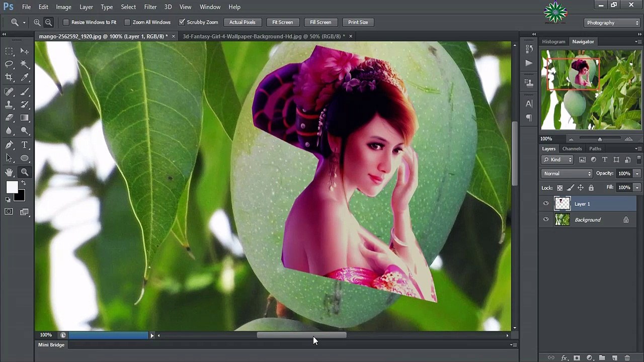Image resolution: width=644 pixels, height=362 pixels.
Task: Open the layer style fx menu
Action: [564, 358]
